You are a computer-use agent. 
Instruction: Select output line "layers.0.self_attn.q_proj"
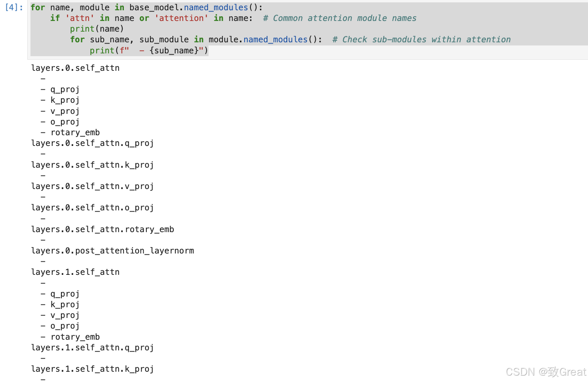coord(93,143)
